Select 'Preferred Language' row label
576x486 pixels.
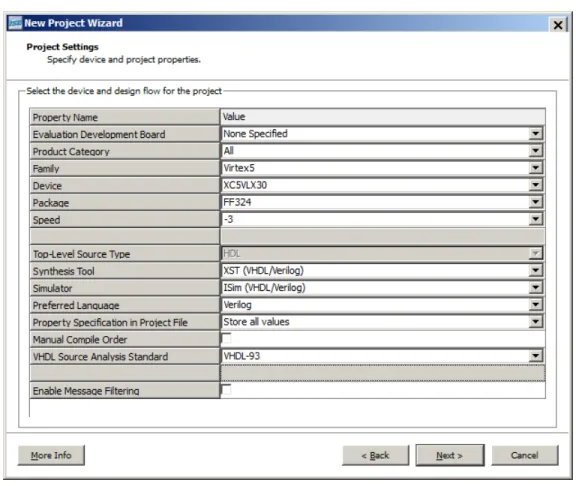(76, 305)
